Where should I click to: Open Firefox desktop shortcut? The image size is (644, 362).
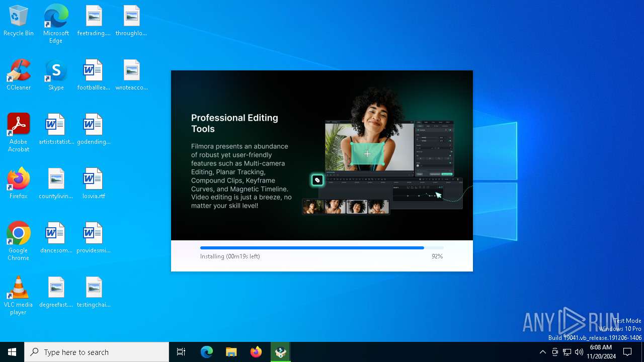pos(19,184)
